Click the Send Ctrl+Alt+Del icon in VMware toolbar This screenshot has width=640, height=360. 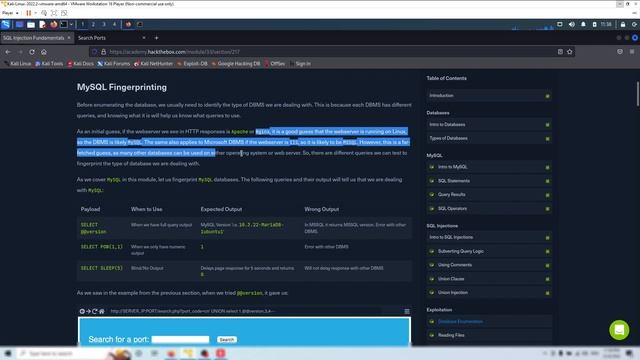coord(44,13)
